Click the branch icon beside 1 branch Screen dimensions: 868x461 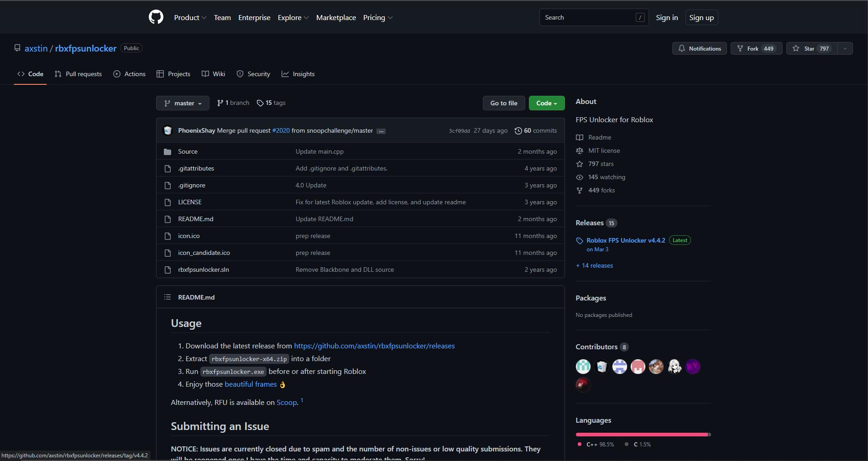[220, 103]
